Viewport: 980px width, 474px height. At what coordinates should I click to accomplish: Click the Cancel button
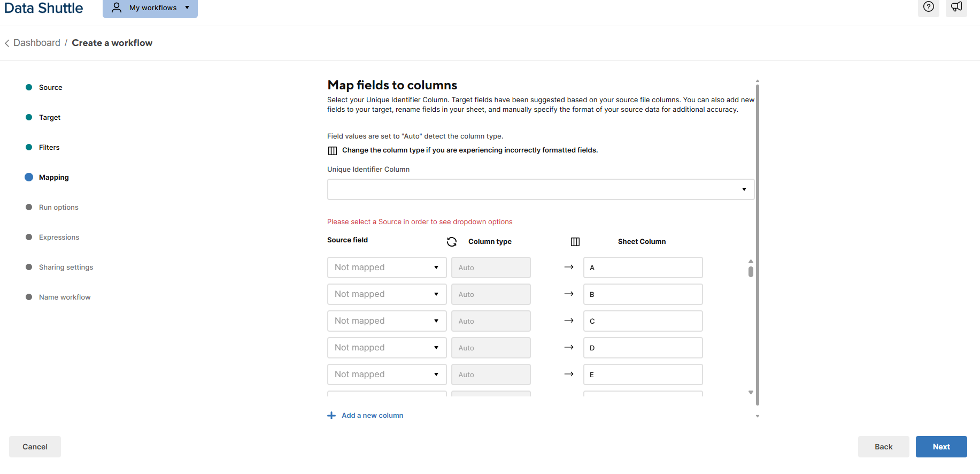tap(35, 447)
